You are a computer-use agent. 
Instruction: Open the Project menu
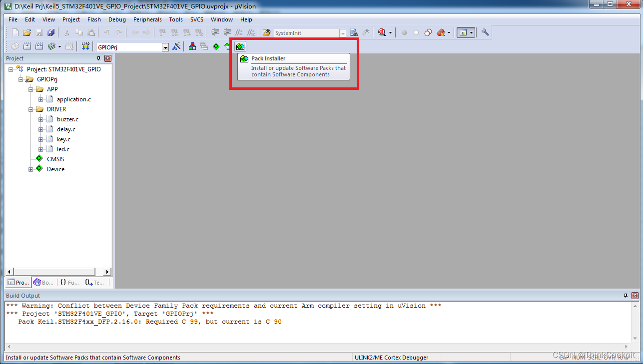pyautogui.click(x=71, y=19)
